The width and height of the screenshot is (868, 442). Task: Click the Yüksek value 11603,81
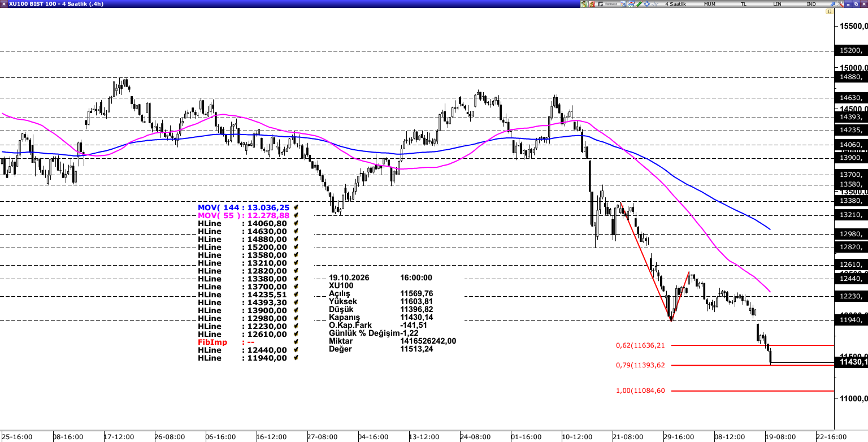point(416,302)
